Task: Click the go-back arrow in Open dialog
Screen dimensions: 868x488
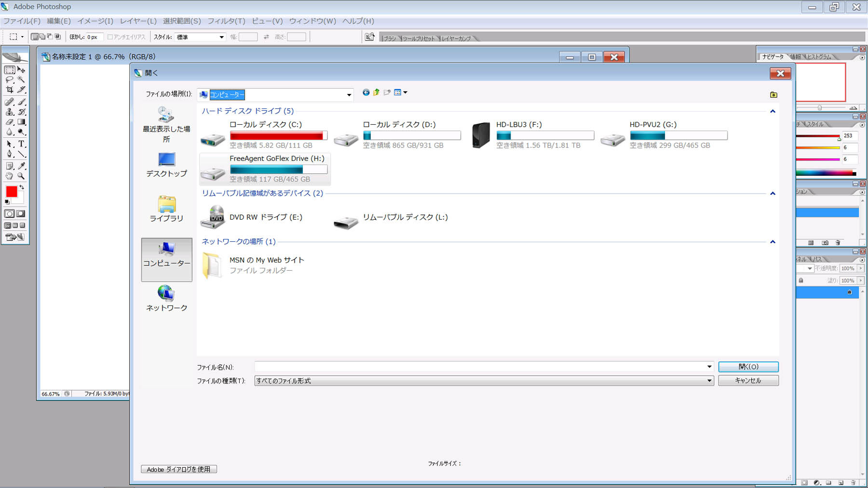Action: pyautogui.click(x=366, y=92)
